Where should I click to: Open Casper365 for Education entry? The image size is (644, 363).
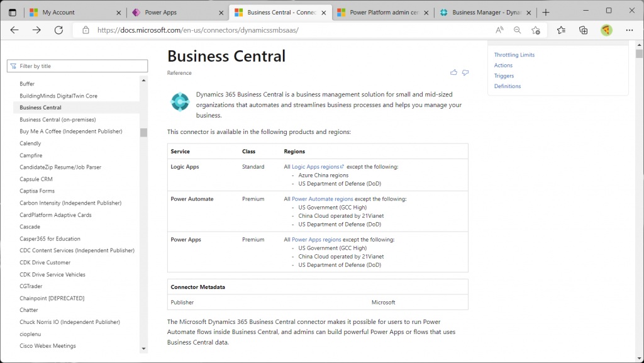[50, 238]
